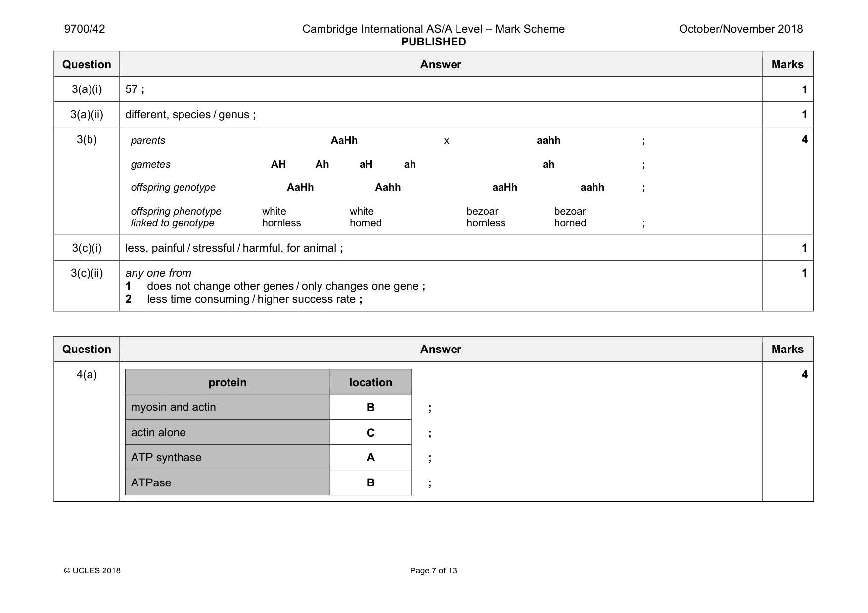Click the 'actin alone' cell
868x613 pixels.
[228, 433]
